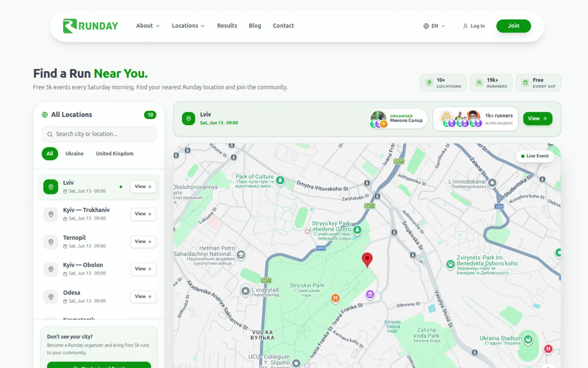Click the purple museum marker on map
Screen dimensions: 588x368
pos(370,294)
